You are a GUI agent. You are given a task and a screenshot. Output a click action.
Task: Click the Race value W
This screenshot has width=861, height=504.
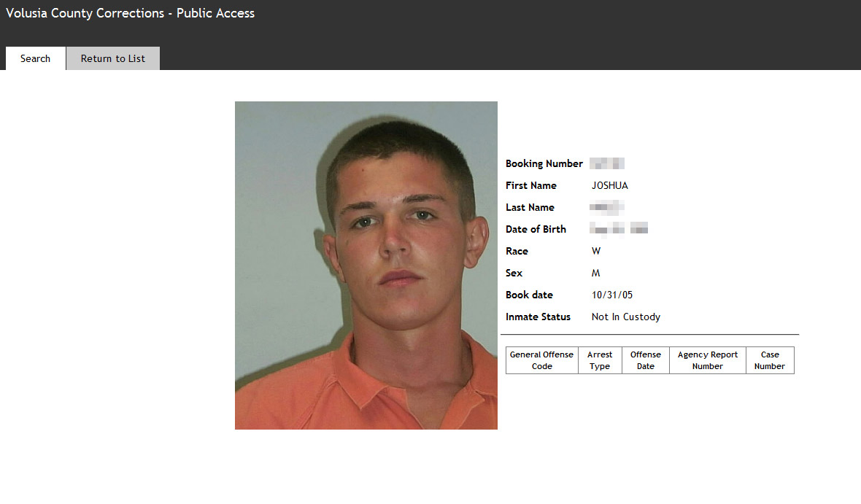[596, 251]
